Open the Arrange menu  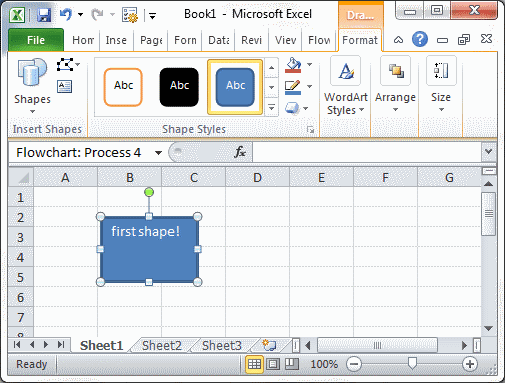(x=395, y=84)
